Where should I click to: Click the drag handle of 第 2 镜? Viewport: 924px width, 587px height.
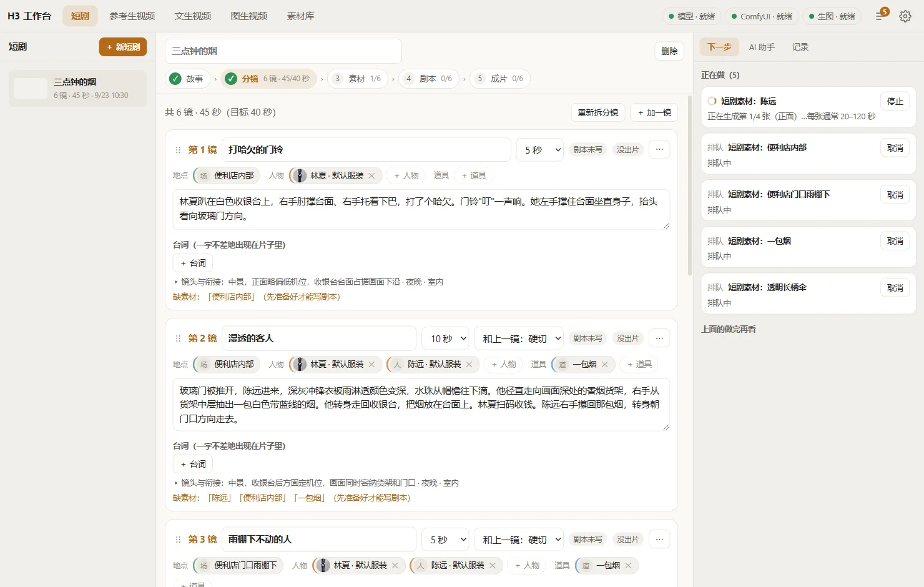[178, 338]
